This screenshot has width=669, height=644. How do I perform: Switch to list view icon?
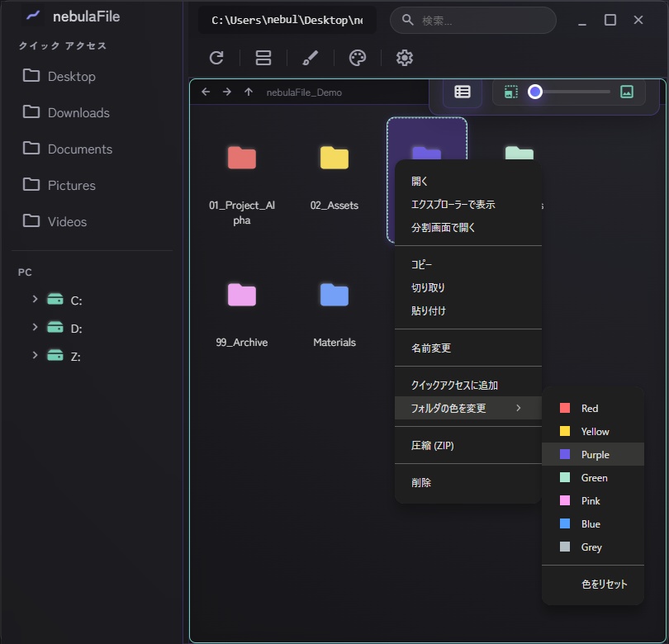coord(463,92)
